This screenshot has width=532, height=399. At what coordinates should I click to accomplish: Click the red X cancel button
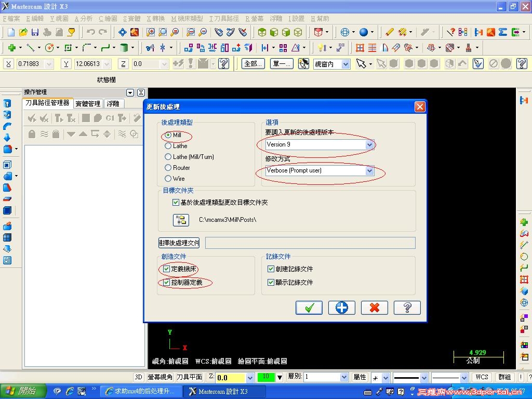[x=374, y=308]
